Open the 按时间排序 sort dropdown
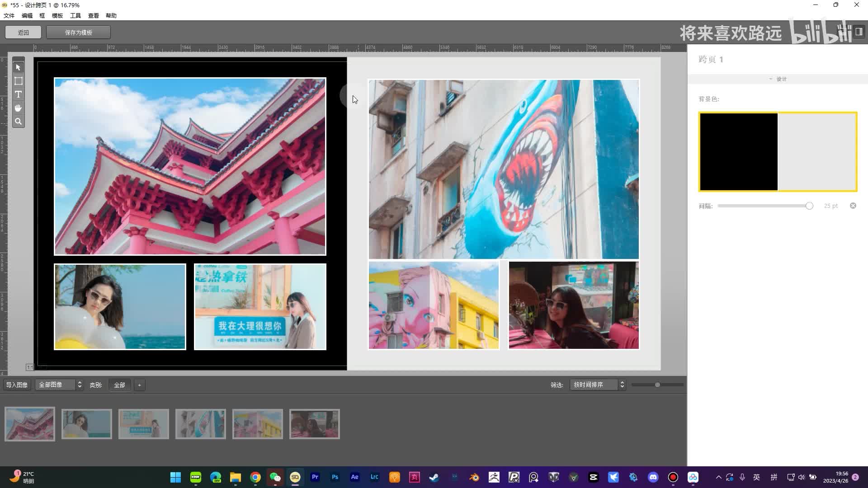The width and height of the screenshot is (868, 488). pos(598,385)
